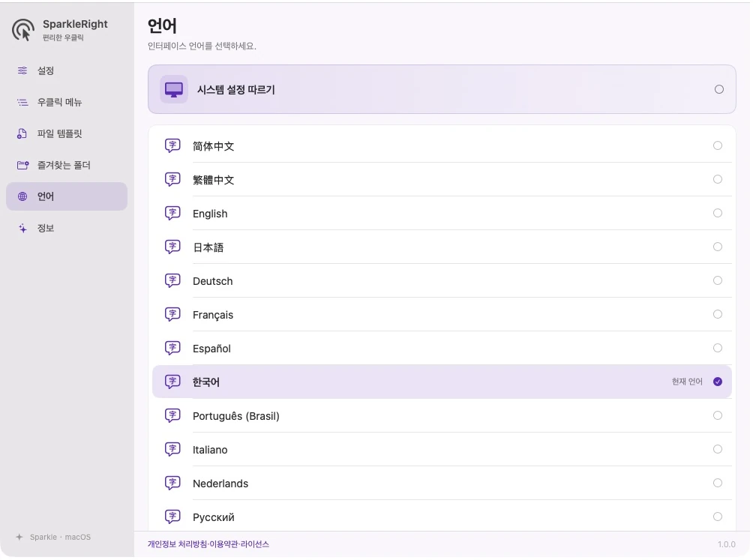The image size is (756, 560).
Task: Click the SparkleRight cursor logo icon
Action: [23, 30]
